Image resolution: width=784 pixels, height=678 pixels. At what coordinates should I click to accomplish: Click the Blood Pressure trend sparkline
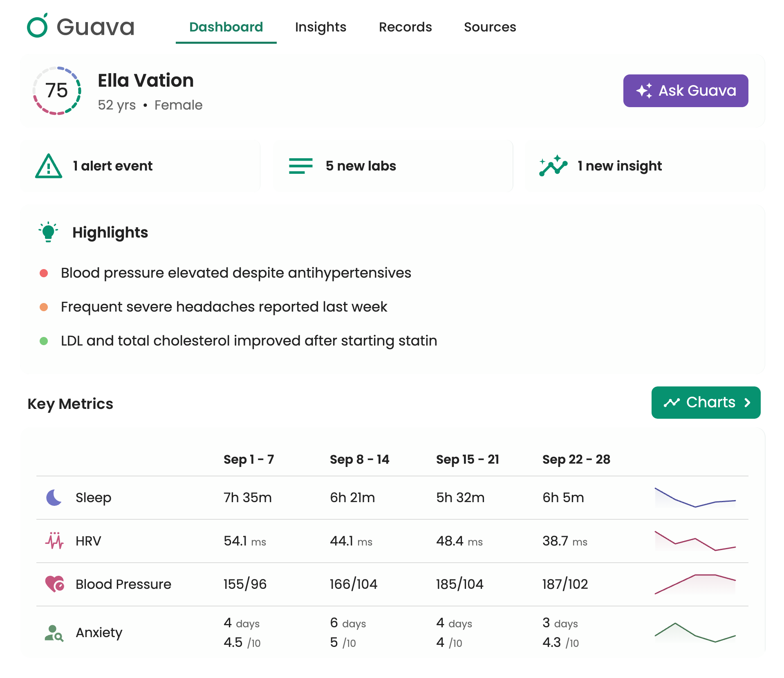click(x=695, y=584)
